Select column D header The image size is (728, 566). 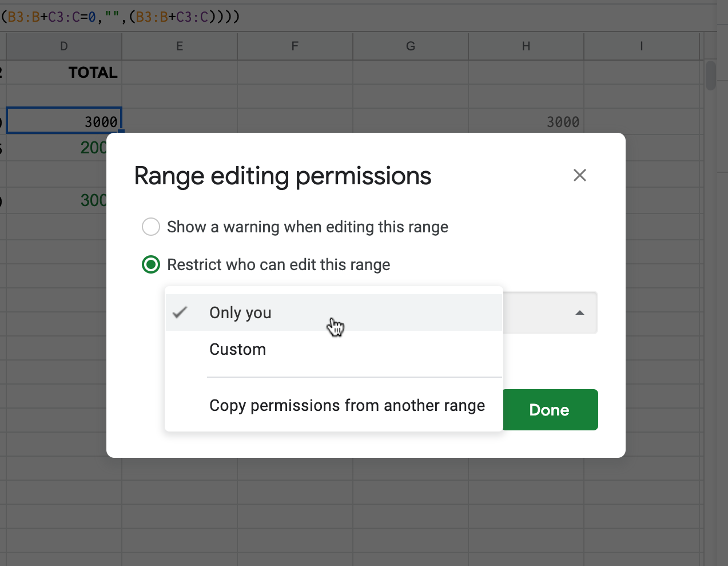(64, 46)
